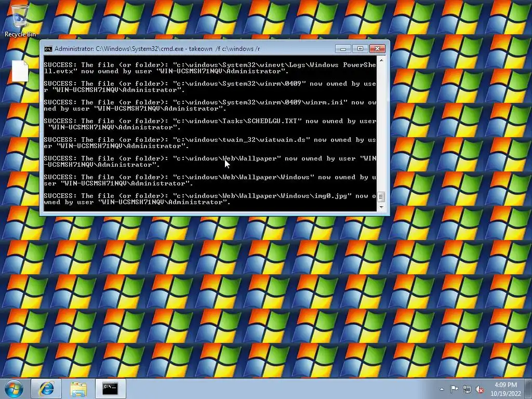The image size is (532, 399).
Task: Close the Administrator cmd.exe window
Action: coord(377,49)
